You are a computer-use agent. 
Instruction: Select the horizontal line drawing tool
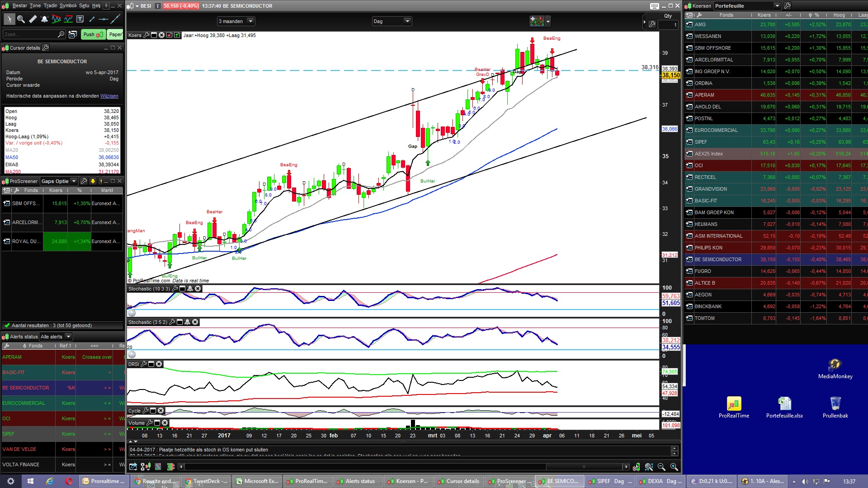[104, 19]
